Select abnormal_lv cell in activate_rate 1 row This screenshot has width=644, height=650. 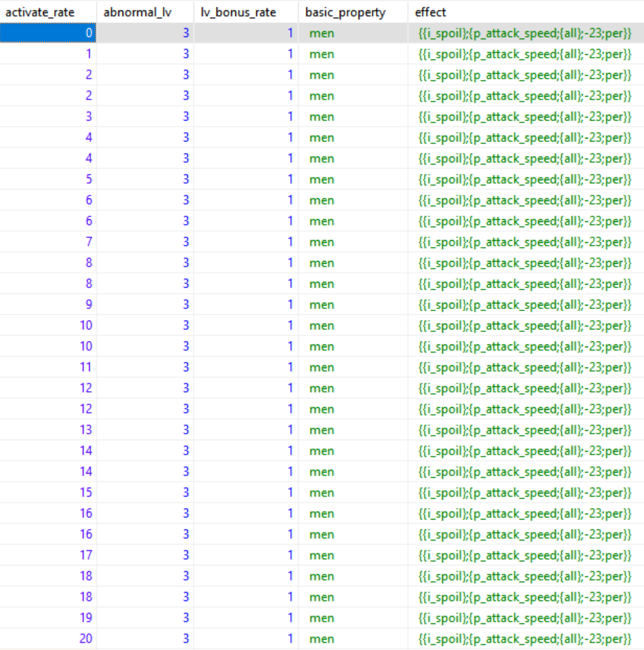[x=145, y=54]
